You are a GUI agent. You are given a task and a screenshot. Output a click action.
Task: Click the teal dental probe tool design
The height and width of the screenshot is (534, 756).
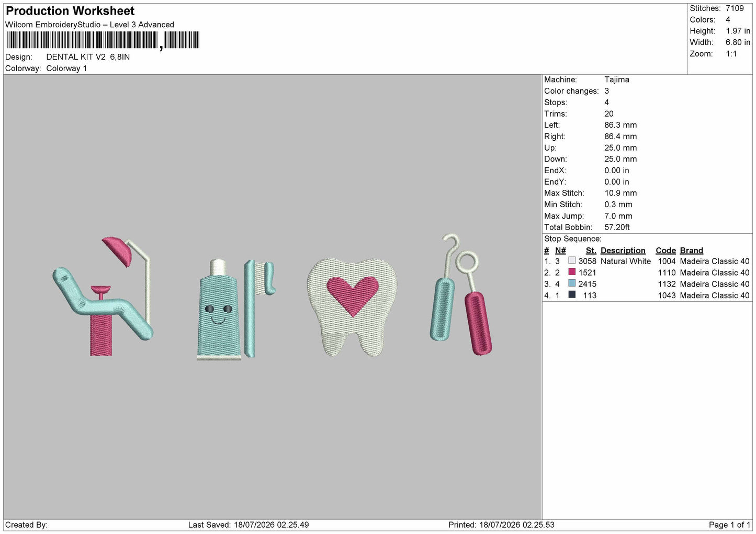pos(445,288)
